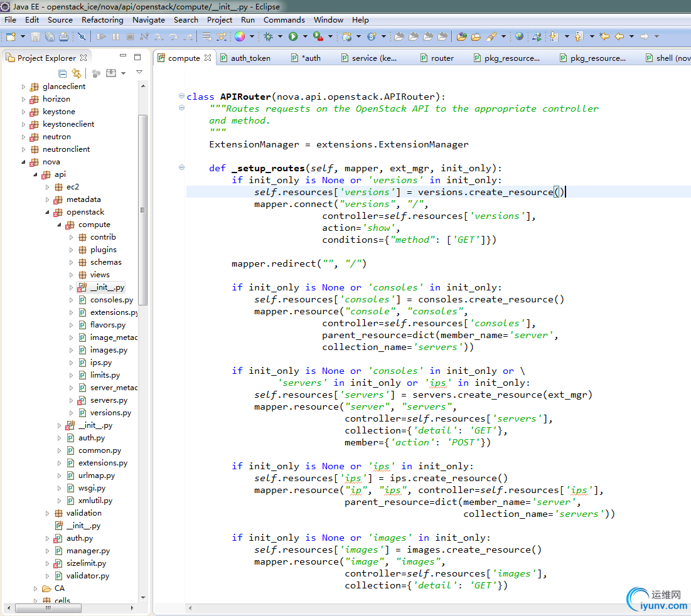
Task: Click the green Run button
Action: coord(293,36)
